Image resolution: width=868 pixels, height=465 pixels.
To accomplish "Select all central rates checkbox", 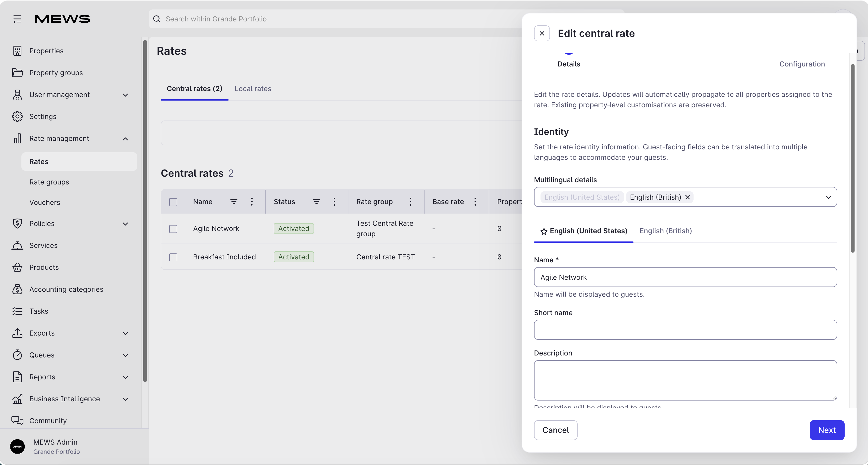I will coord(173,202).
